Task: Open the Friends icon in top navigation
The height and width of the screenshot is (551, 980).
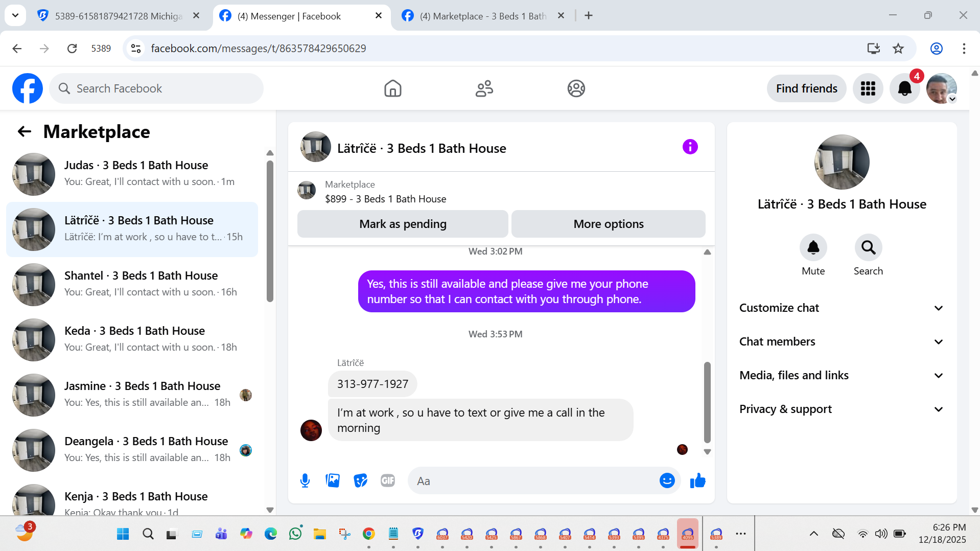Action: (x=484, y=88)
